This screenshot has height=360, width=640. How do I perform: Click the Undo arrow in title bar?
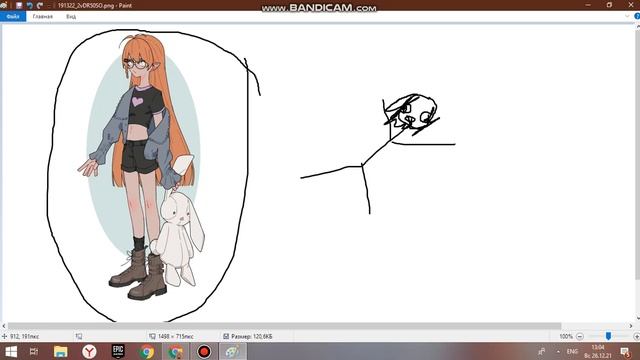coord(29,5)
